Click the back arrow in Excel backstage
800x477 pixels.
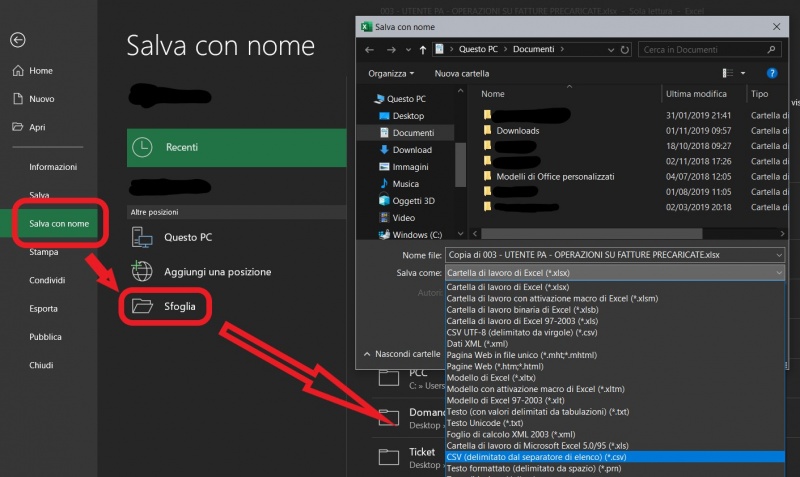coord(17,40)
